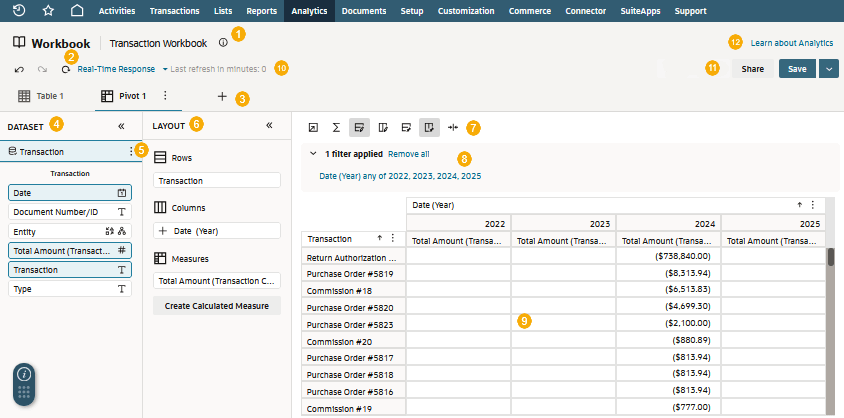Open the recent records clock icon
Screen dimensions: 844x418
point(19,10)
